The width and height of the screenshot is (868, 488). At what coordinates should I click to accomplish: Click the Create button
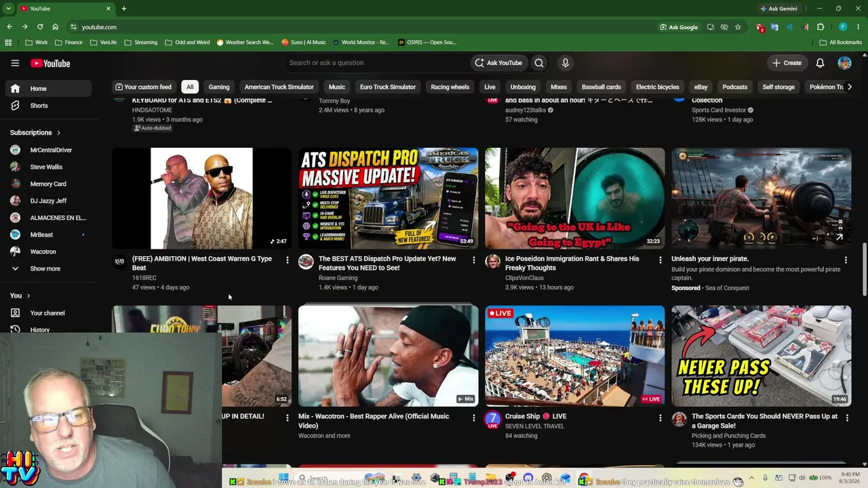pyautogui.click(x=787, y=63)
